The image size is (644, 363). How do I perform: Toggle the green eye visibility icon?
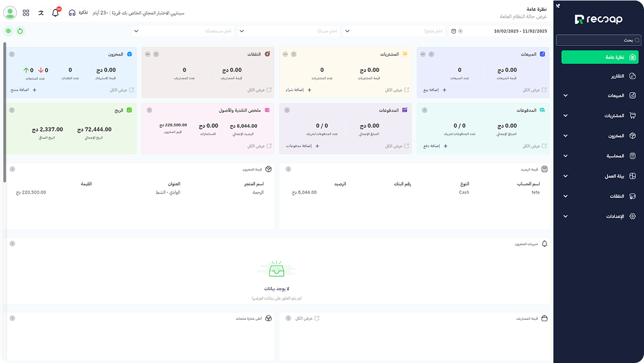8,31
